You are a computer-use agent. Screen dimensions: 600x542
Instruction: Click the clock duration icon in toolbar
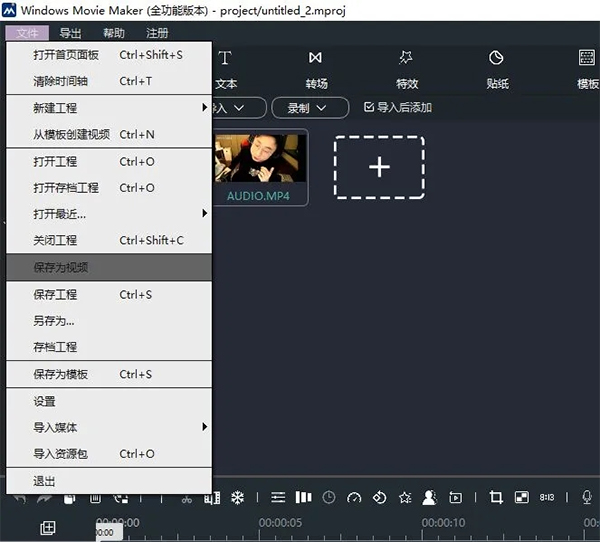pos(330,497)
